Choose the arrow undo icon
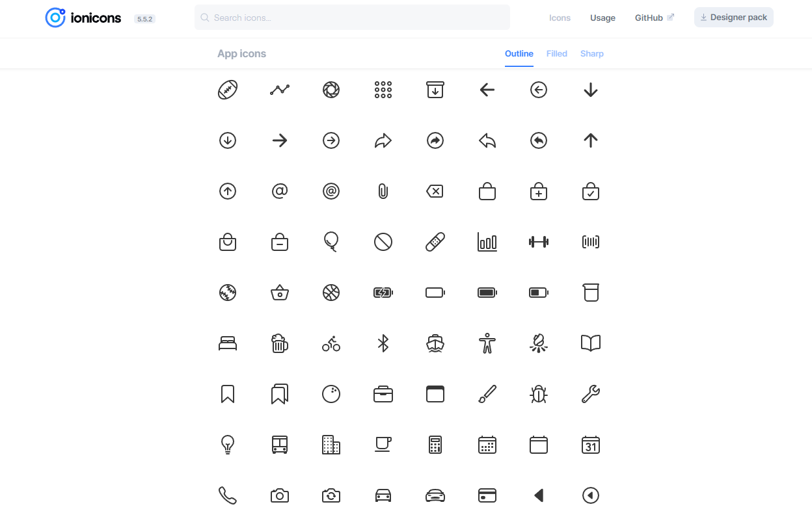This screenshot has width=812, height=524. tap(487, 140)
